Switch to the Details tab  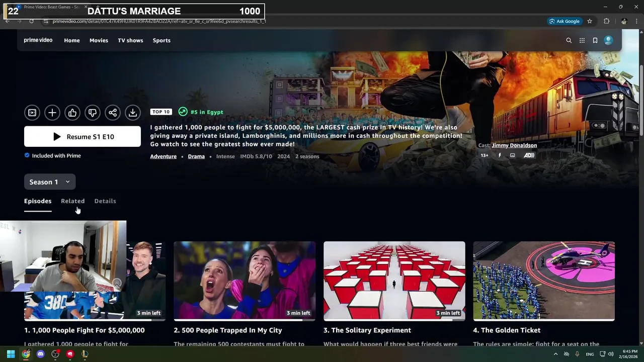[x=105, y=201]
